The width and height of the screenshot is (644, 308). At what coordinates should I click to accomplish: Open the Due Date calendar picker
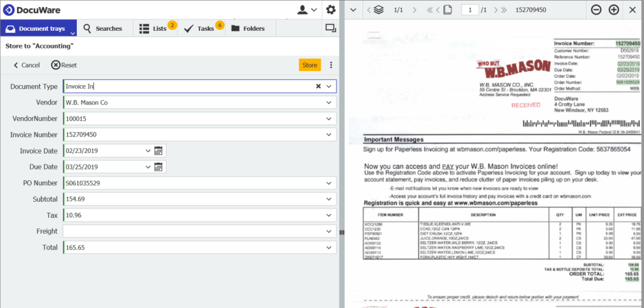pyautogui.click(x=158, y=167)
